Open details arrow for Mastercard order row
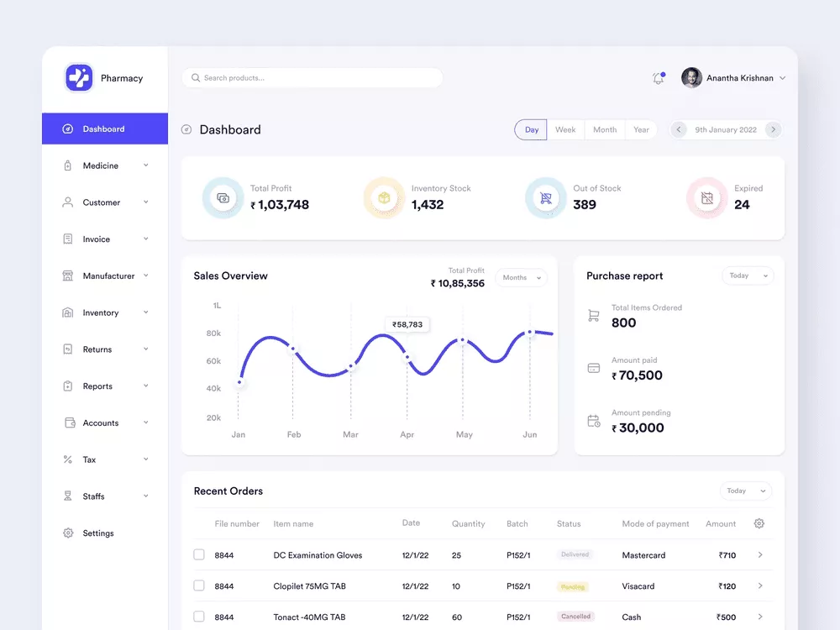Screen dimensions: 840x630 point(760,554)
